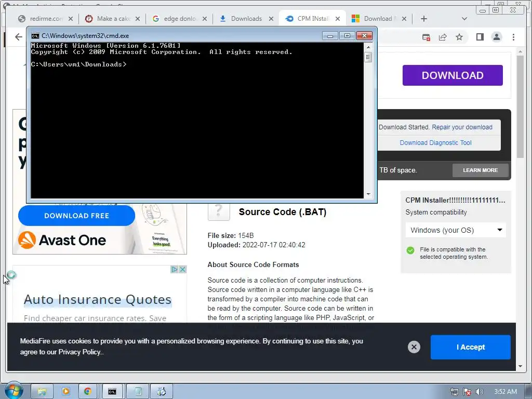532x399 pixels.
Task: Click the cmd prompt text area
Action: (197, 121)
